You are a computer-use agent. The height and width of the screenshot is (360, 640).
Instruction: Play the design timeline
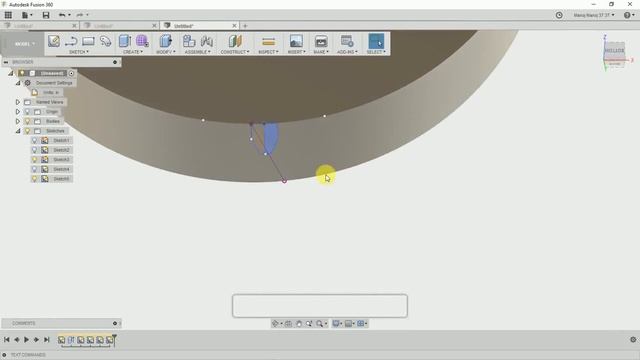tap(27, 340)
